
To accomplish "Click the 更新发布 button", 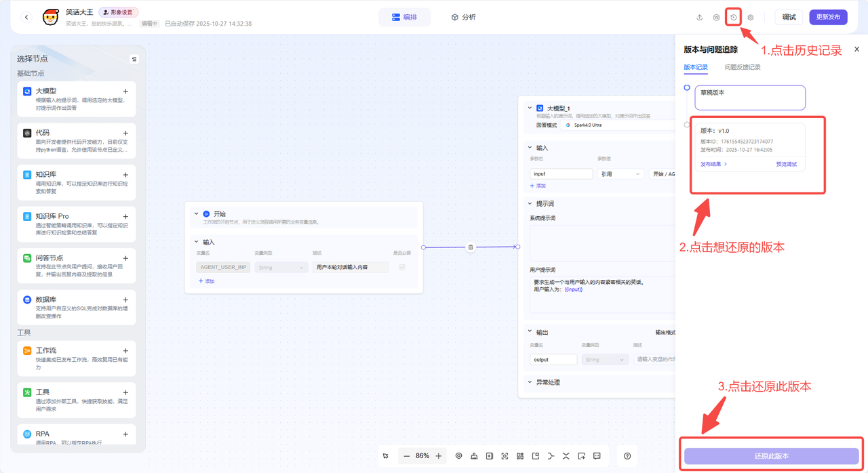I will [x=828, y=17].
